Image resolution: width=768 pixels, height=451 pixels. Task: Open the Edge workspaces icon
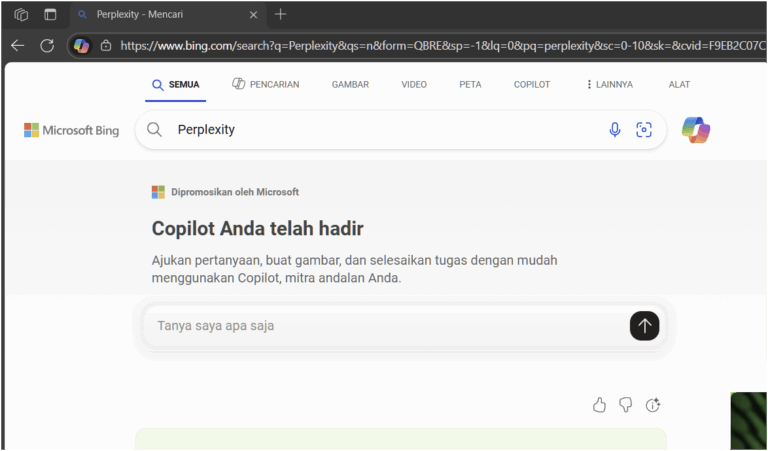[21, 15]
